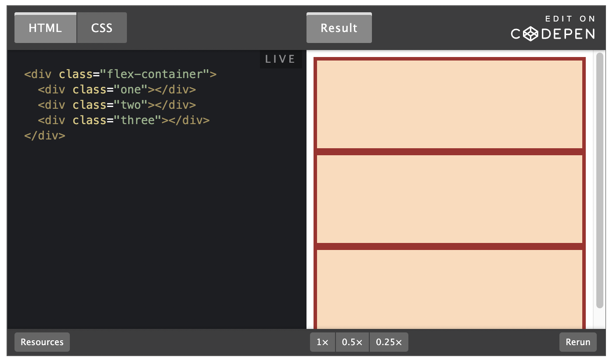Open the CSS tab

click(x=102, y=28)
